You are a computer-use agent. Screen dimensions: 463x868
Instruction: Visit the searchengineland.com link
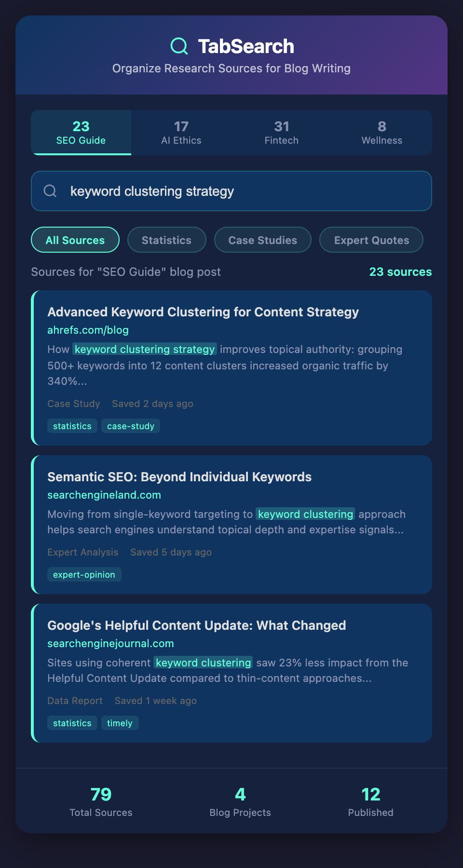(x=104, y=495)
